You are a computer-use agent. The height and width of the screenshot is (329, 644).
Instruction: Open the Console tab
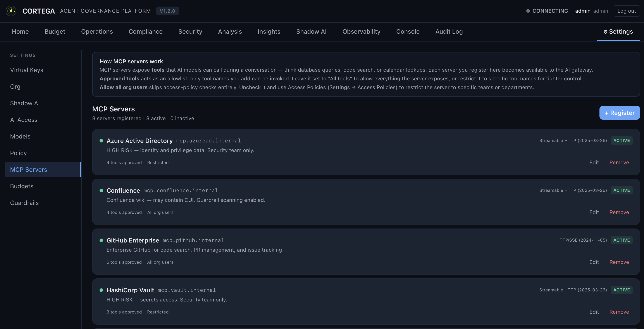[408, 31]
